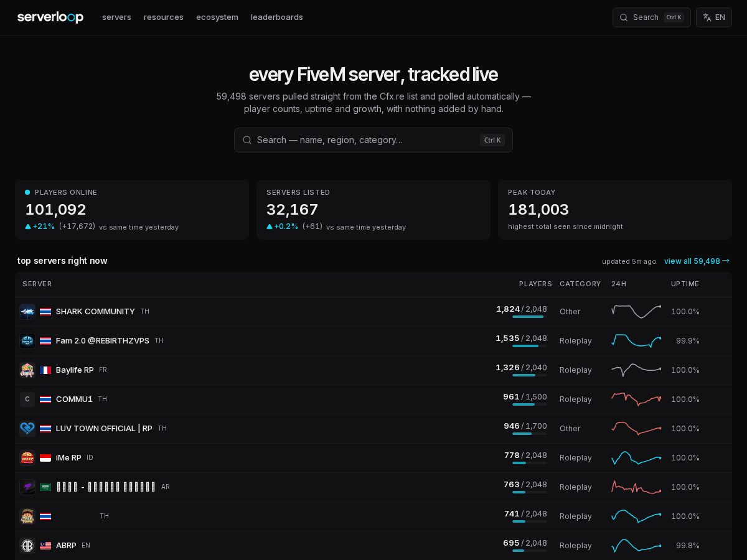Click the Baylife RP server logo
747x560 pixels.
(x=27, y=370)
